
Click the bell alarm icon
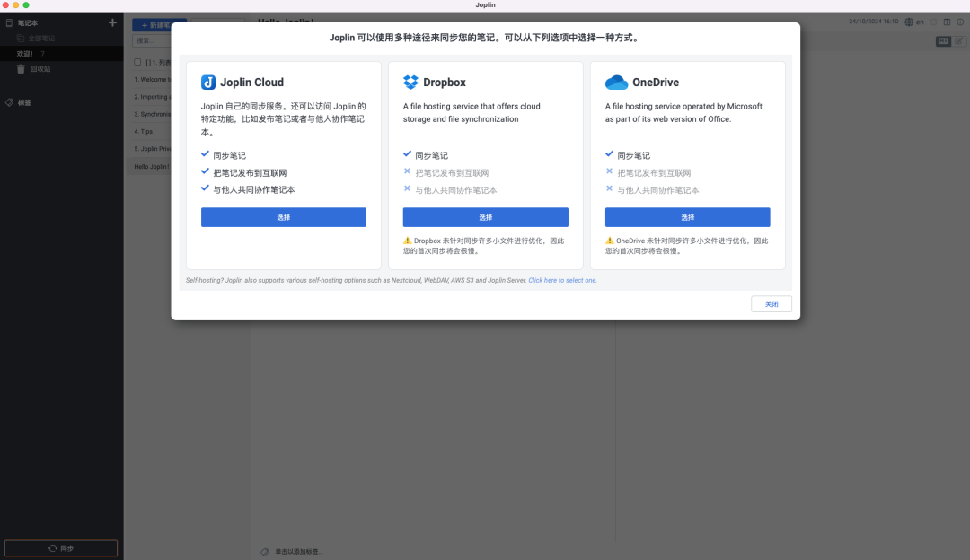click(934, 22)
